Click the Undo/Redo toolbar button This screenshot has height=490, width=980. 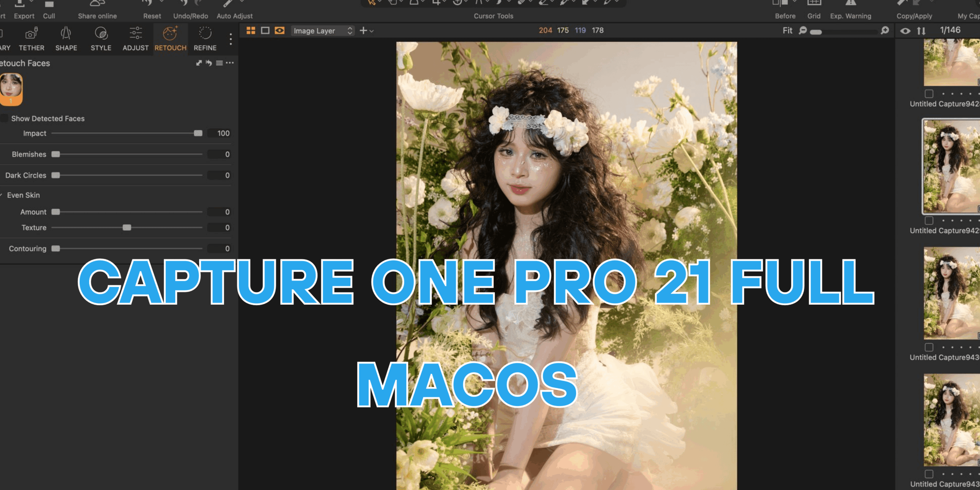coord(191,10)
